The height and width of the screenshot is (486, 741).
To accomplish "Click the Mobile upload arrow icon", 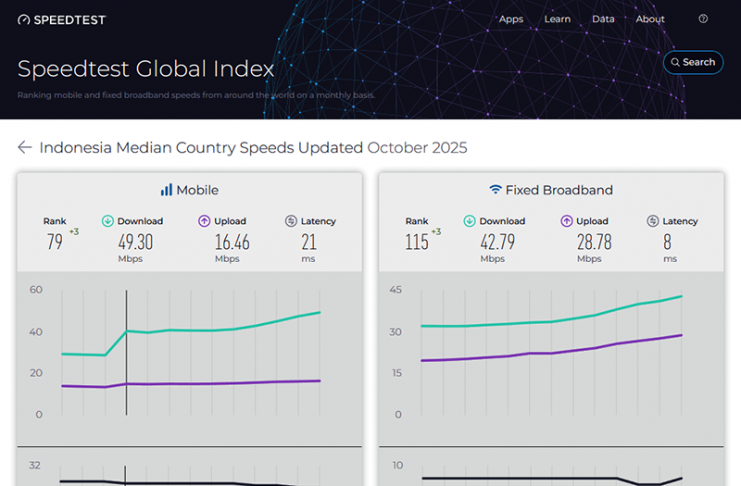I will click(204, 221).
